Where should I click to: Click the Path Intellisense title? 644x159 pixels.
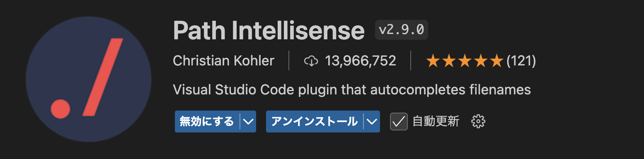(x=269, y=30)
